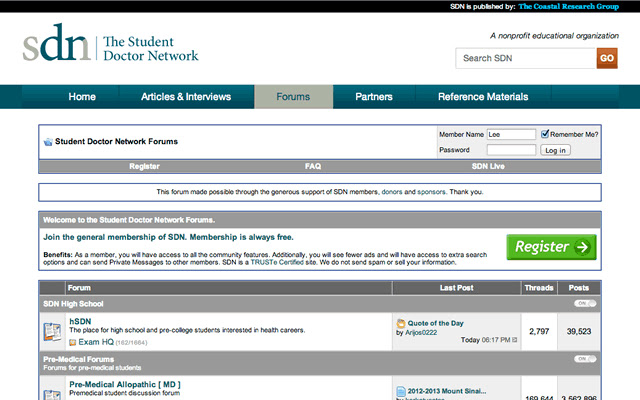Click the folder icon beside Student Doctor Network Forums
The image size is (640, 400).
coord(48,142)
